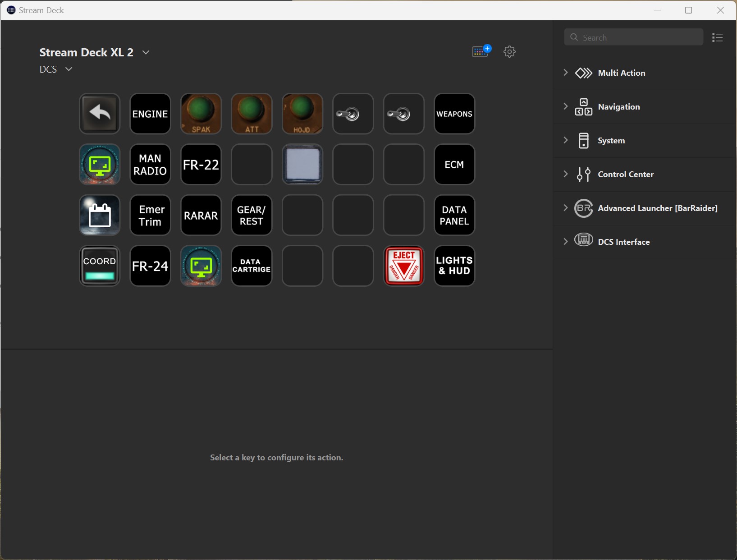The image size is (737, 560).
Task: Select the gray square button key
Action: coord(302,165)
